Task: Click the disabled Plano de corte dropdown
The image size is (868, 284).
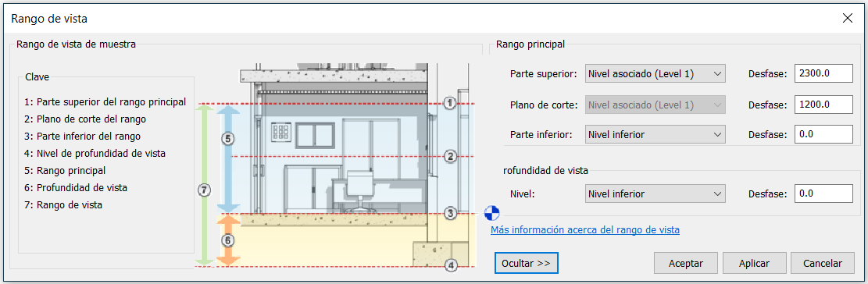Action: [x=655, y=104]
